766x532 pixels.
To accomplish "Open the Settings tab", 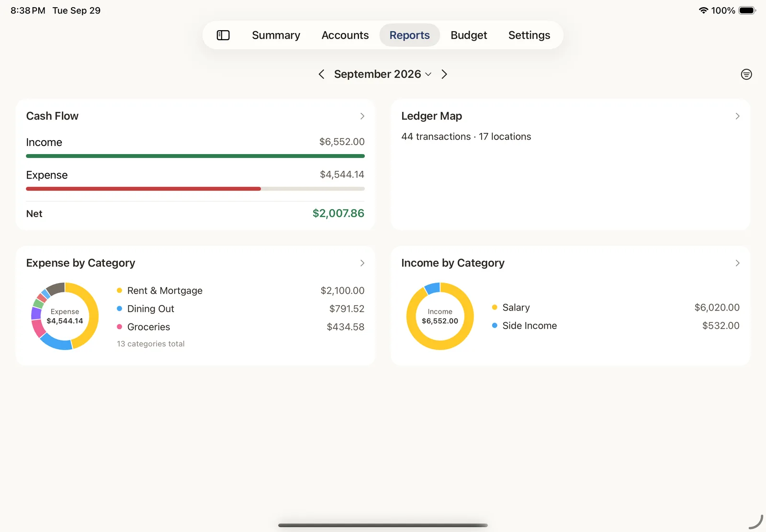I will pyautogui.click(x=529, y=35).
